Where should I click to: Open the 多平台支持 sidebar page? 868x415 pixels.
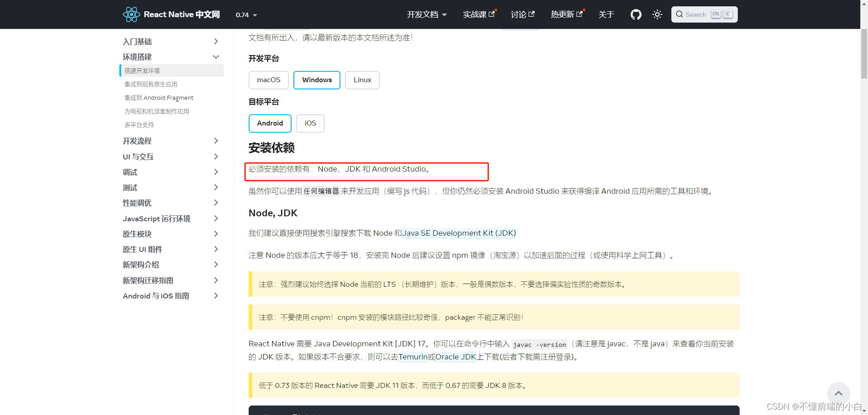tap(139, 125)
